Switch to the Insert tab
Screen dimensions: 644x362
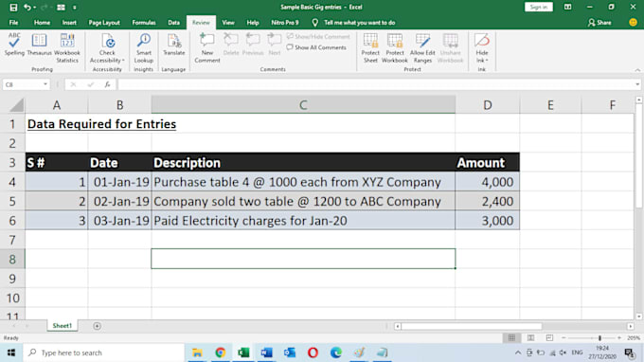tap(69, 23)
